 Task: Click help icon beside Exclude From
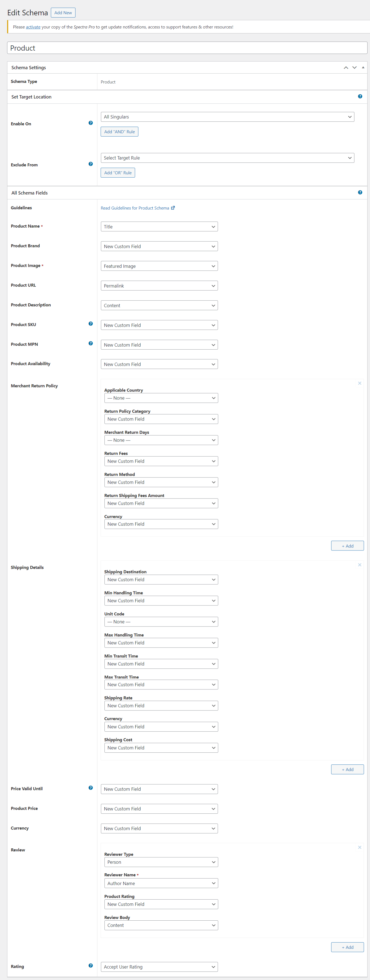click(91, 164)
